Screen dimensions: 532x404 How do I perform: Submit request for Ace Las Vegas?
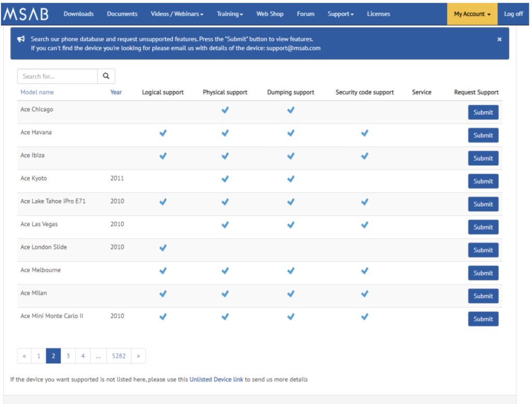click(x=483, y=227)
